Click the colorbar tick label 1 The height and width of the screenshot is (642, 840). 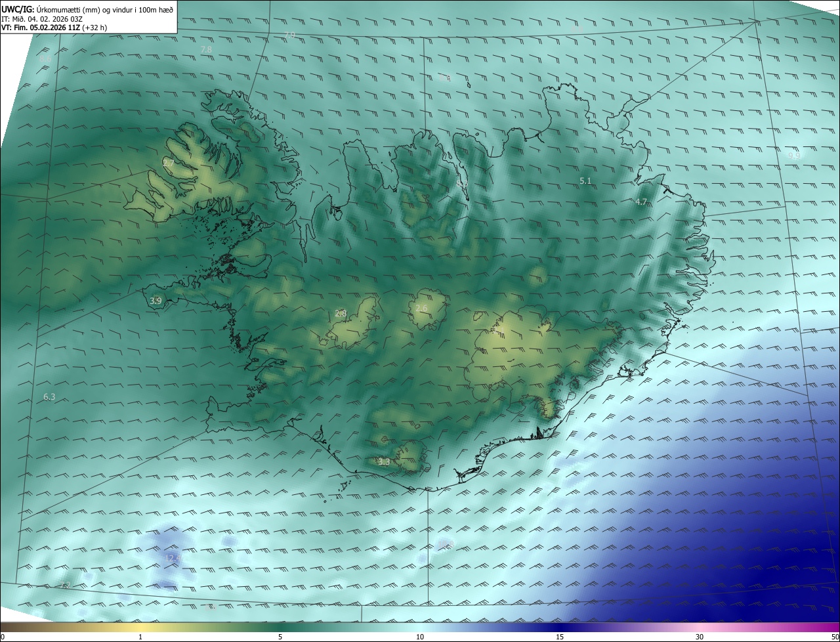coord(140,637)
